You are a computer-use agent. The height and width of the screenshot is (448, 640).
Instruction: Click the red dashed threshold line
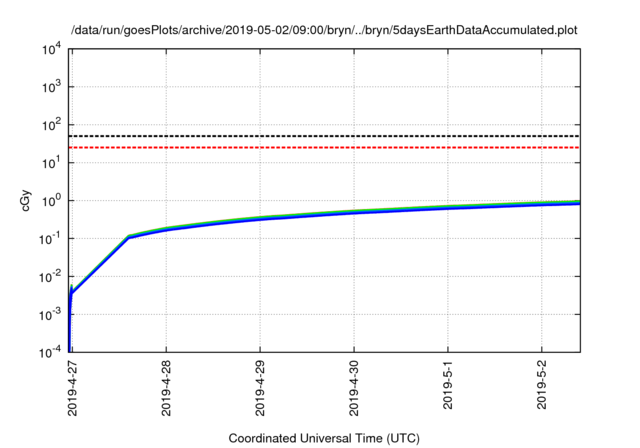[x=324, y=147]
